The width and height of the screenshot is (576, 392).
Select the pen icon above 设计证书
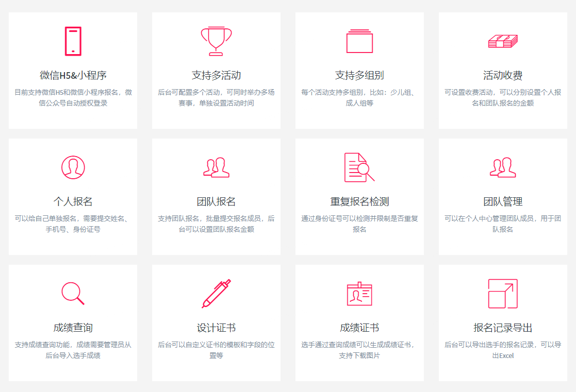coord(216,294)
